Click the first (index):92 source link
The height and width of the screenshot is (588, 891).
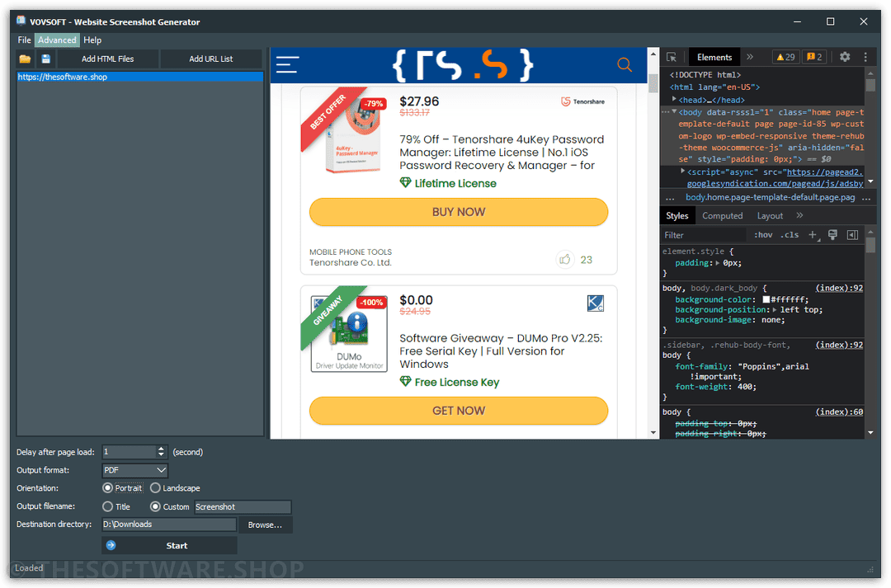pos(839,288)
